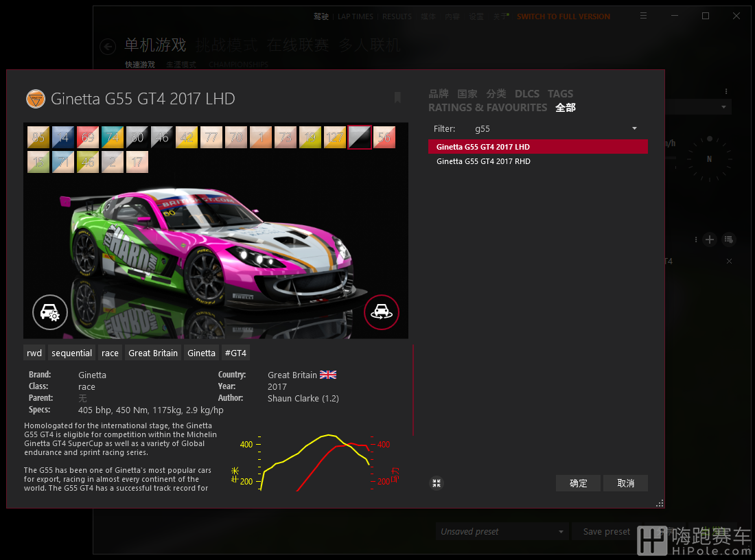Select skin number 19 yellow-green swatch
Screen dimensions: 755x560
click(x=310, y=137)
